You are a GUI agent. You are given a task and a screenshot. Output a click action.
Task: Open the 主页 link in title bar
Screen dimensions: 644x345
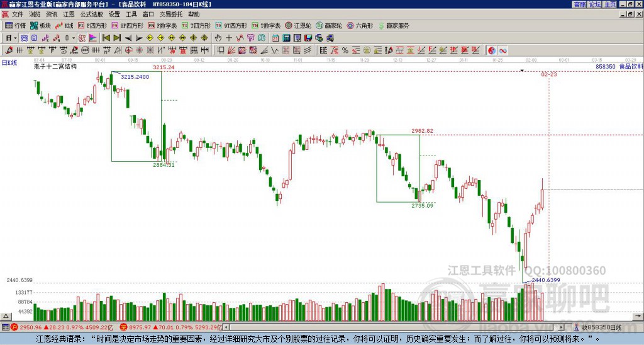click(610, 4)
